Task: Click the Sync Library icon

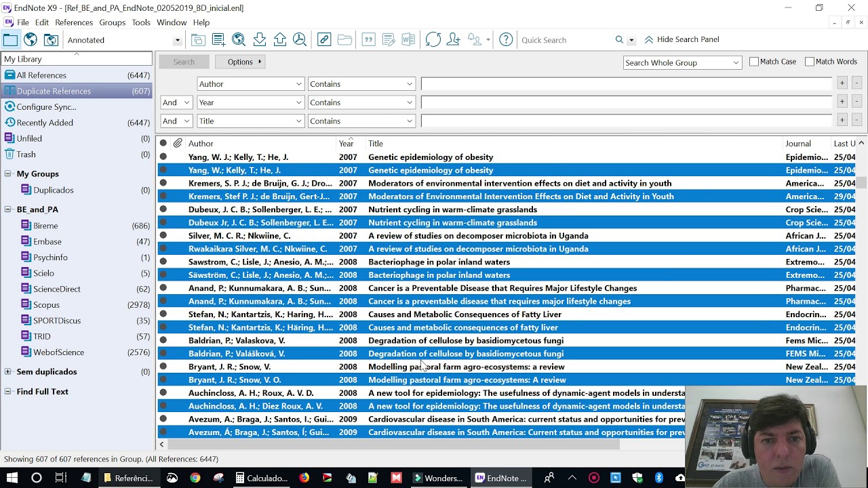Action: (x=433, y=40)
